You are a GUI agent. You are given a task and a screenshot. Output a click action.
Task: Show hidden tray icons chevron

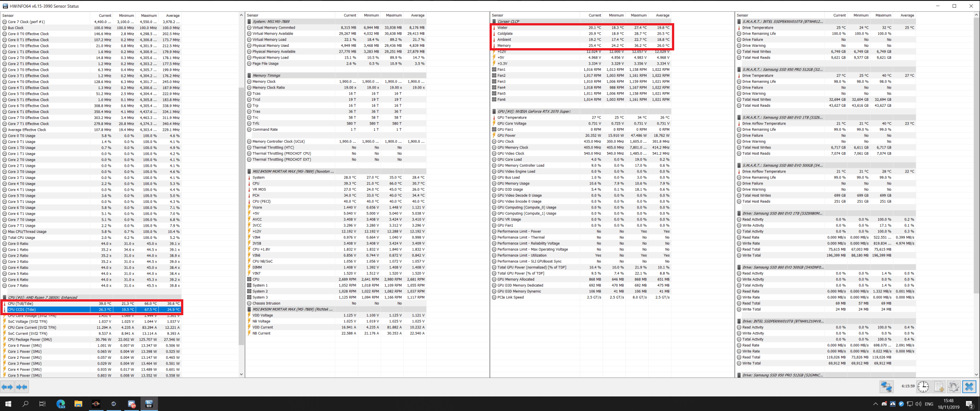875,404
